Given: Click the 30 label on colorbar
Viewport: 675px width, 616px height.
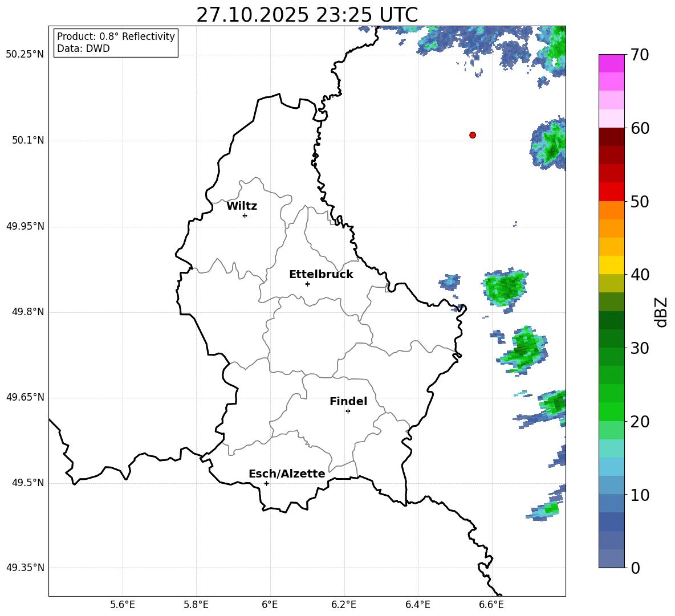Looking at the screenshot, I should 640,348.
